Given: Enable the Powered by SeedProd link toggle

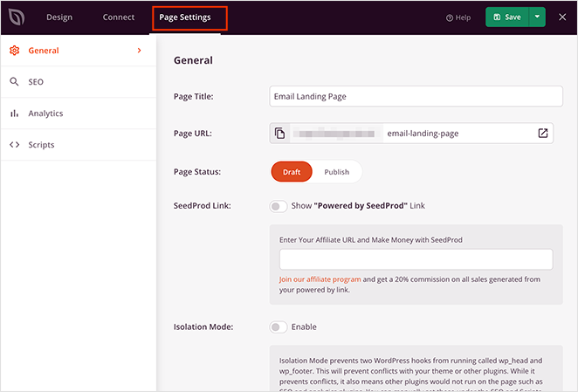Looking at the screenshot, I should coord(278,206).
